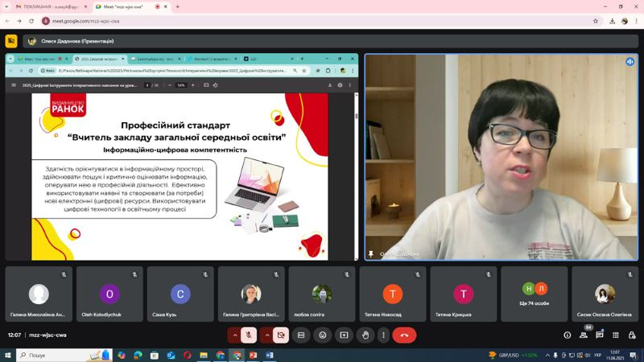Open host controls lock icon

[x=632, y=335]
